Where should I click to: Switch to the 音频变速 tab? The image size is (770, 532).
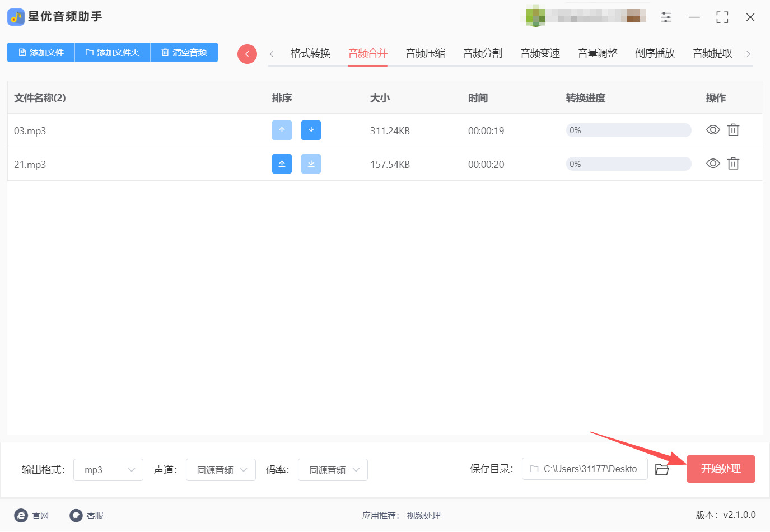pyautogui.click(x=540, y=53)
